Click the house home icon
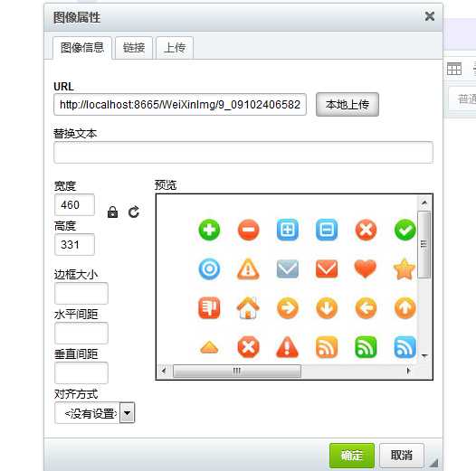Image resolution: width=476 pixels, height=471 pixels. coord(248,308)
